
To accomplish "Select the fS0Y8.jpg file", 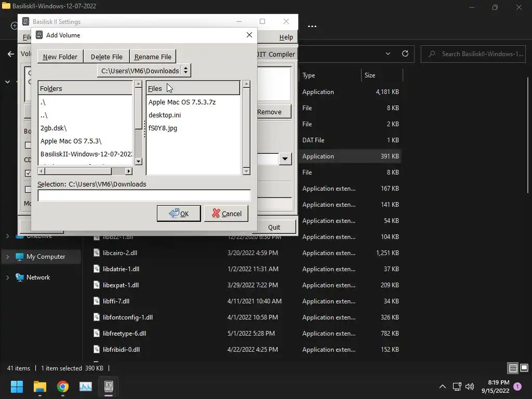I will coord(193,128).
